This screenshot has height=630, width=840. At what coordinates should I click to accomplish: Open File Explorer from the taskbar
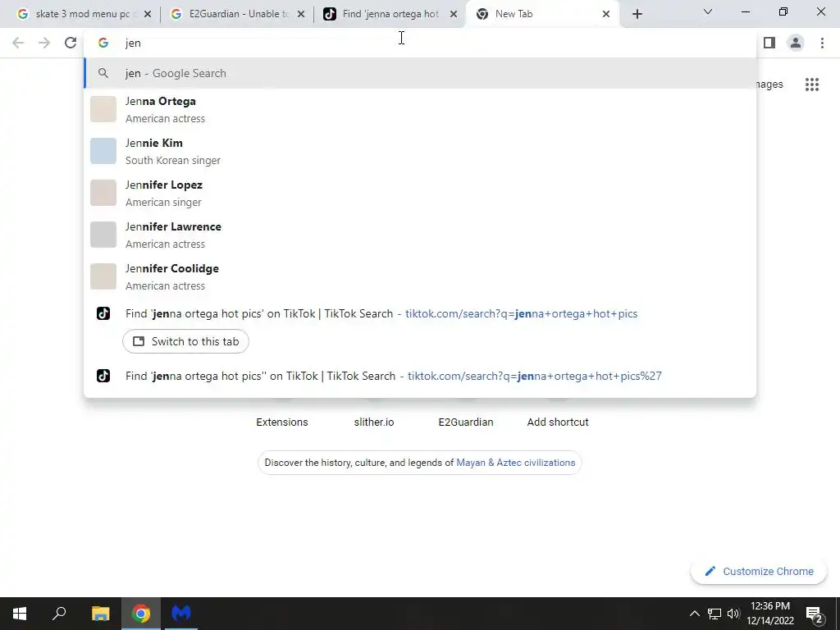(x=100, y=614)
